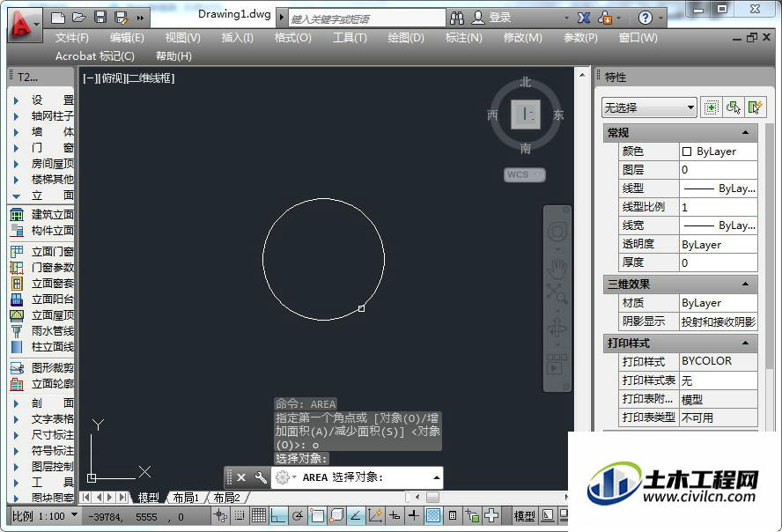
Task: Toggle transparency display in status bar
Action: point(433,515)
